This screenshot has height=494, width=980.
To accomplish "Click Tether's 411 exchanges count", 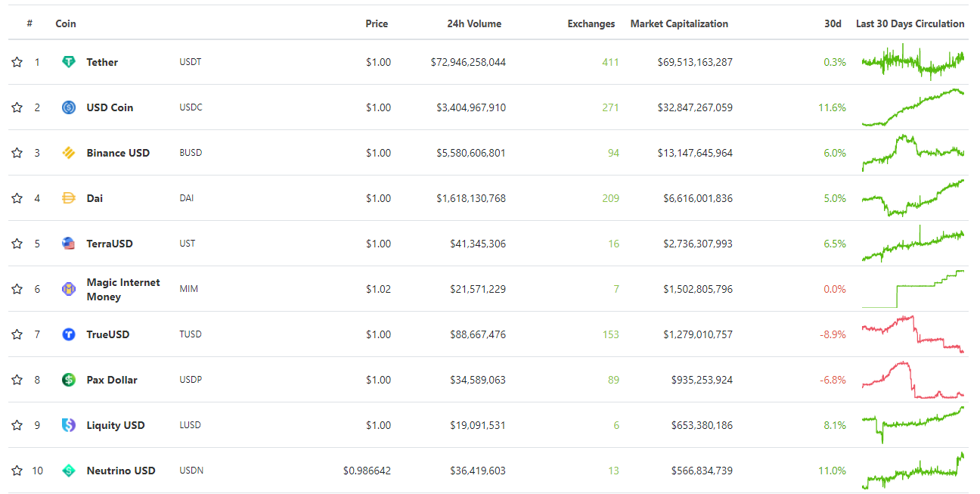I will [x=610, y=62].
